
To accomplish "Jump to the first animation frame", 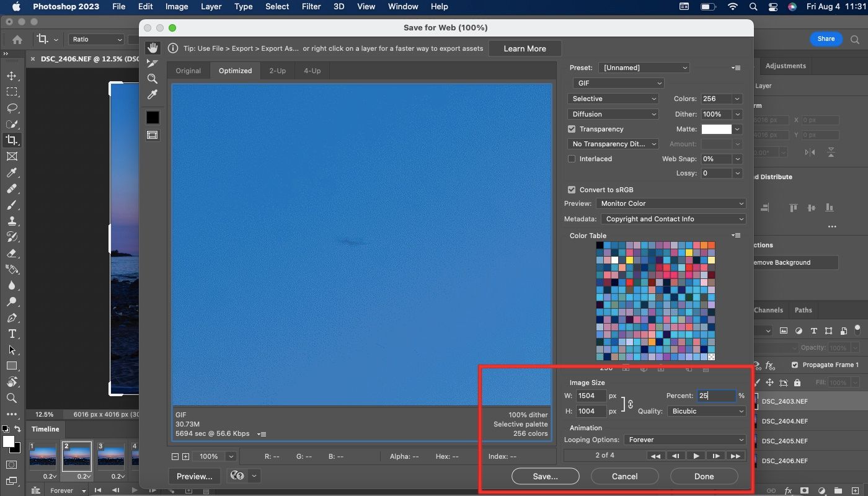I will pyautogui.click(x=655, y=456).
